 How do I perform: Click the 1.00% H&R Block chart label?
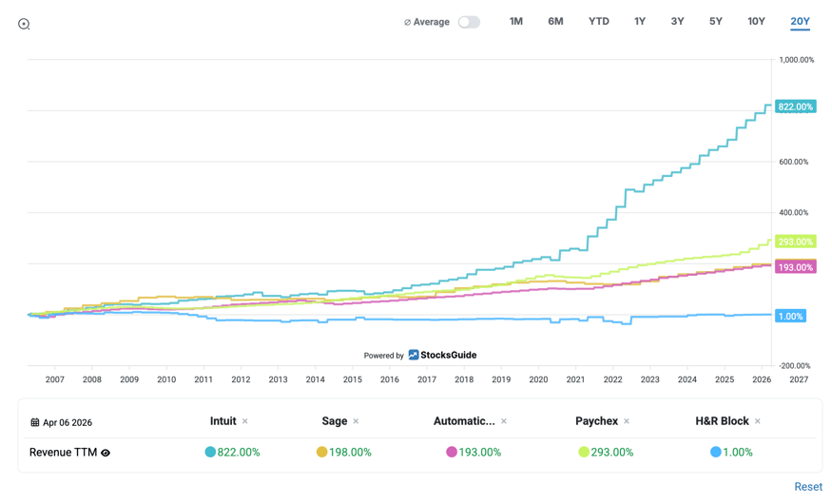(x=790, y=316)
